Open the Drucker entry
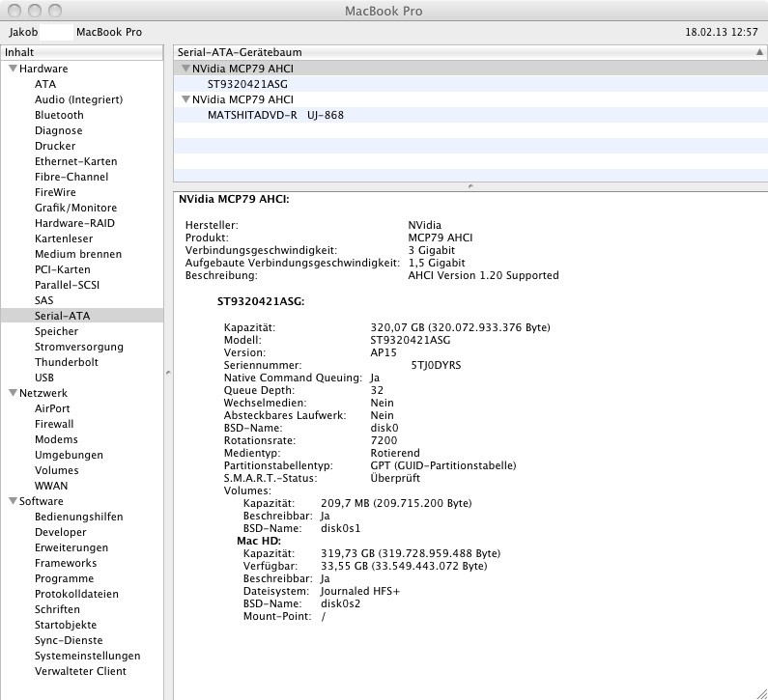This screenshot has width=768, height=700. (55, 146)
